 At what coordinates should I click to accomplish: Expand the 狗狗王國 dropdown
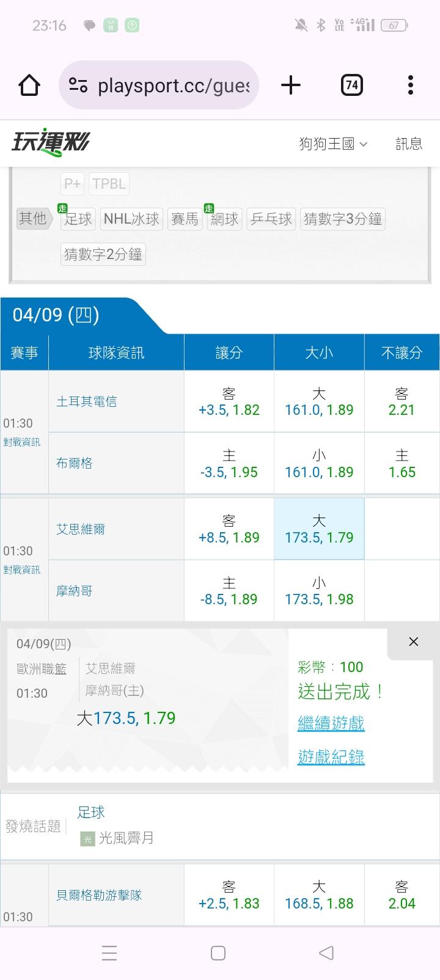(x=333, y=144)
